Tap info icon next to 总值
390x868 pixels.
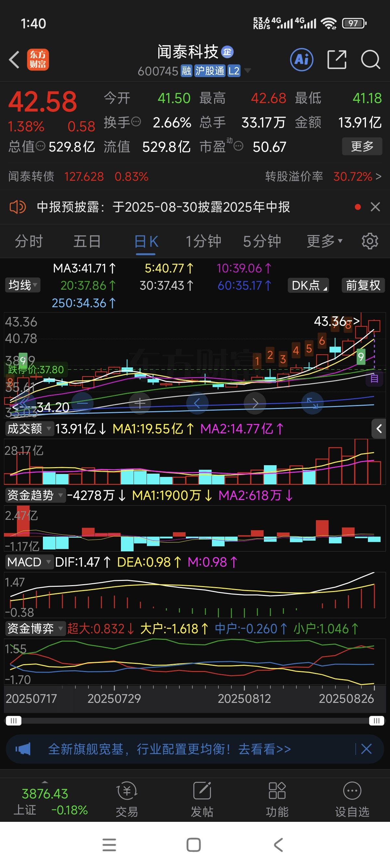tap(40, 146)
